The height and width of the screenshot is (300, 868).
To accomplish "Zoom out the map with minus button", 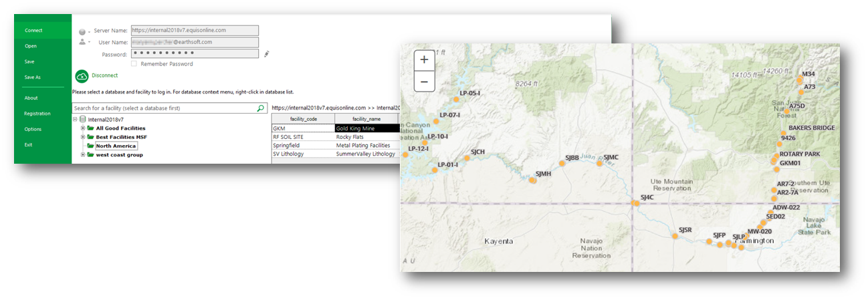I will point(424,82).
